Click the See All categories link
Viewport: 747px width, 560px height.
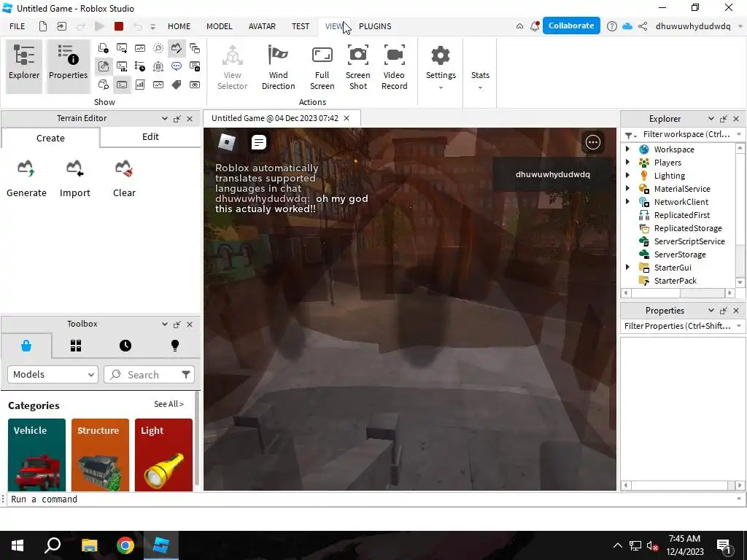point(169,404)
